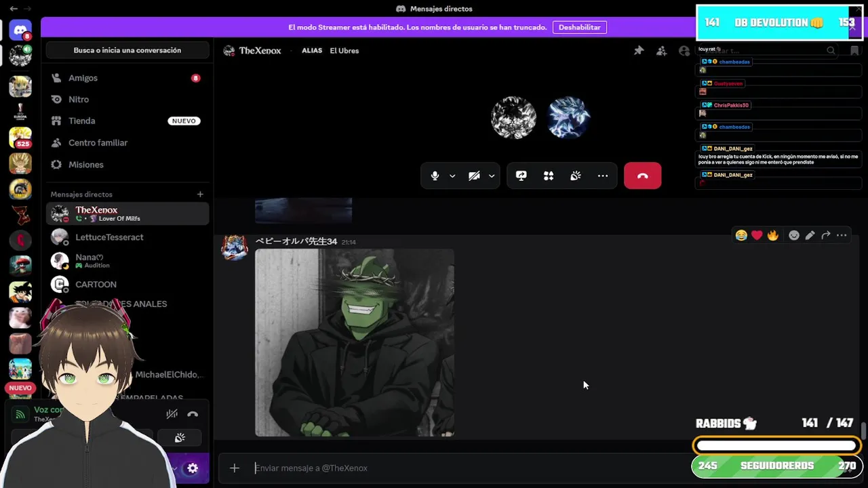
Task: React with laughing emoji on message
Action: [x=741, y=235]
